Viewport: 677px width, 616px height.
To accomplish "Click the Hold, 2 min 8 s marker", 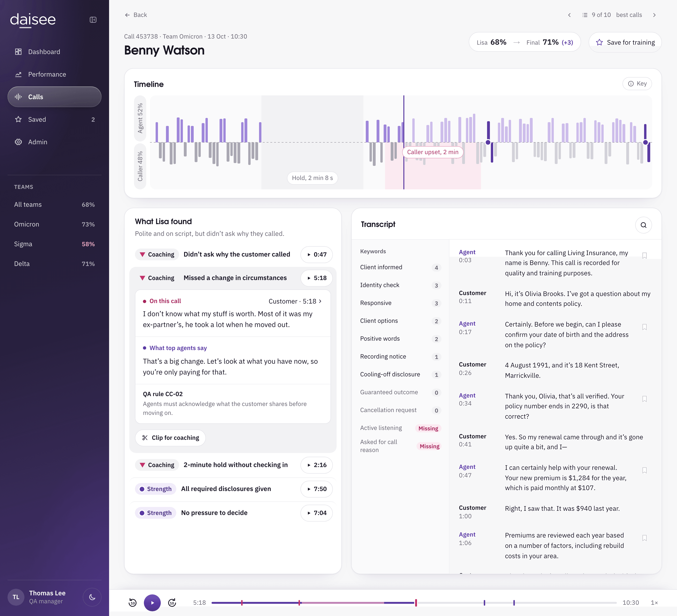I will (312, 178).
